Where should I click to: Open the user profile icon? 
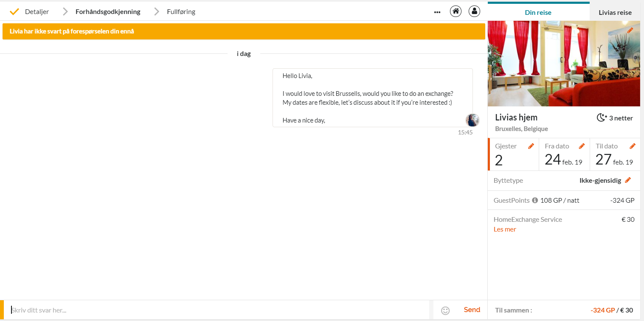pos(474,11)
